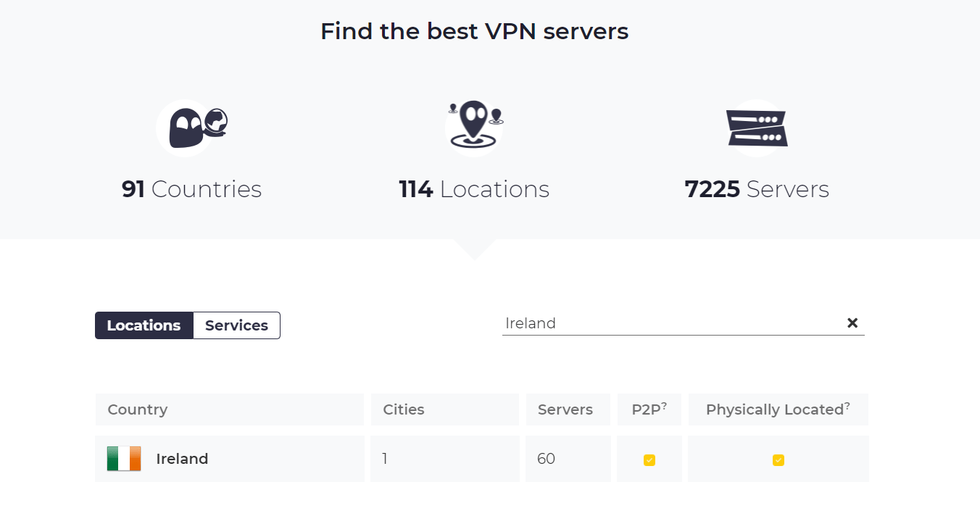Click the 114 Locations label
The height and width of the screenshot is (524, 980).
474,189
